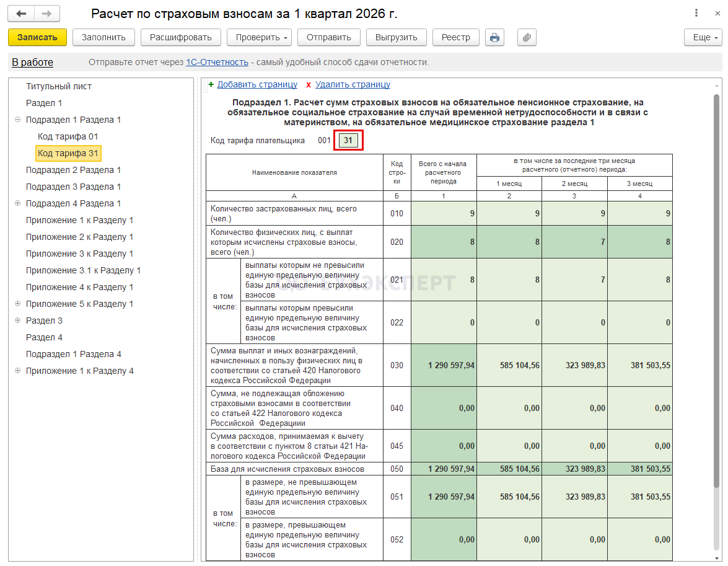728x566 pixels.
Task: Click the printer icon button
Action: click(x=494, y=37)
